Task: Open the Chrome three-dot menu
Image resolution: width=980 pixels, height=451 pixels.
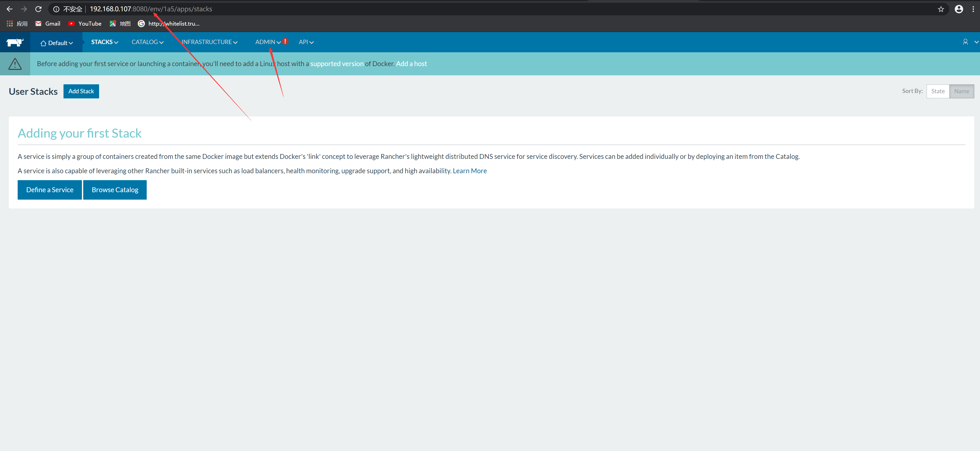Action: click(x=973, y=9)
